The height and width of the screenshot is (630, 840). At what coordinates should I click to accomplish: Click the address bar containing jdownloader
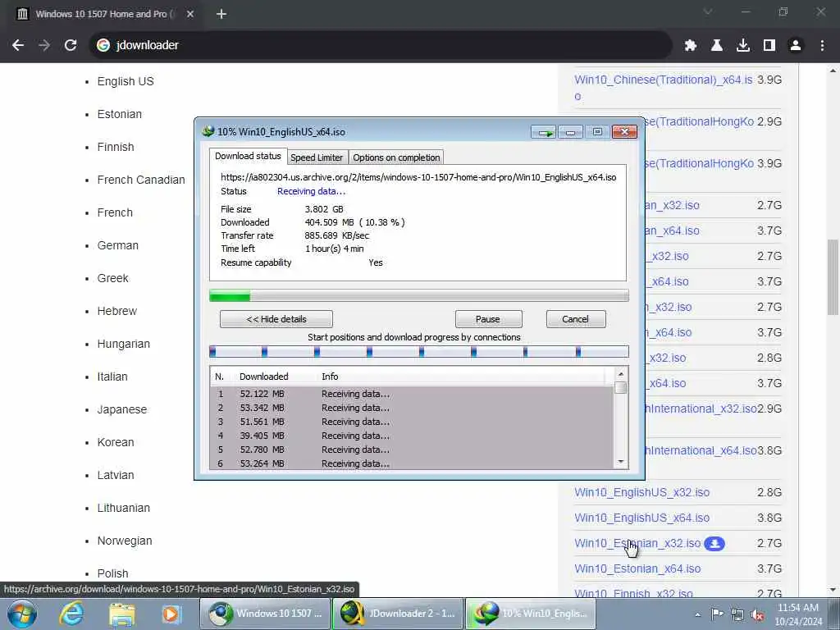[381, 45]
